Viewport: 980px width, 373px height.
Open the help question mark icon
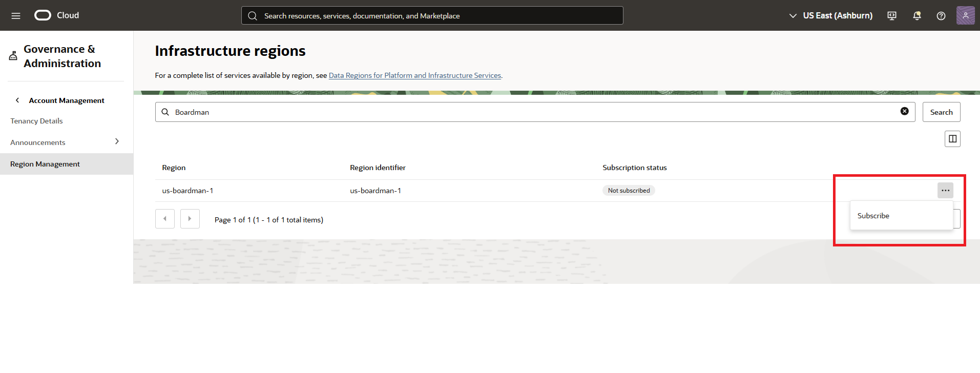(x=941, y=16)
